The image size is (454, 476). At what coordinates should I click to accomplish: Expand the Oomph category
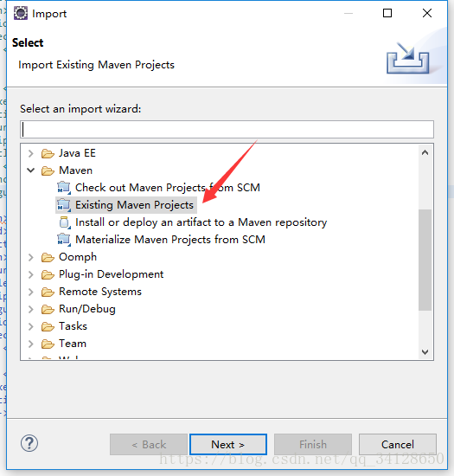(x=30, y=257)
